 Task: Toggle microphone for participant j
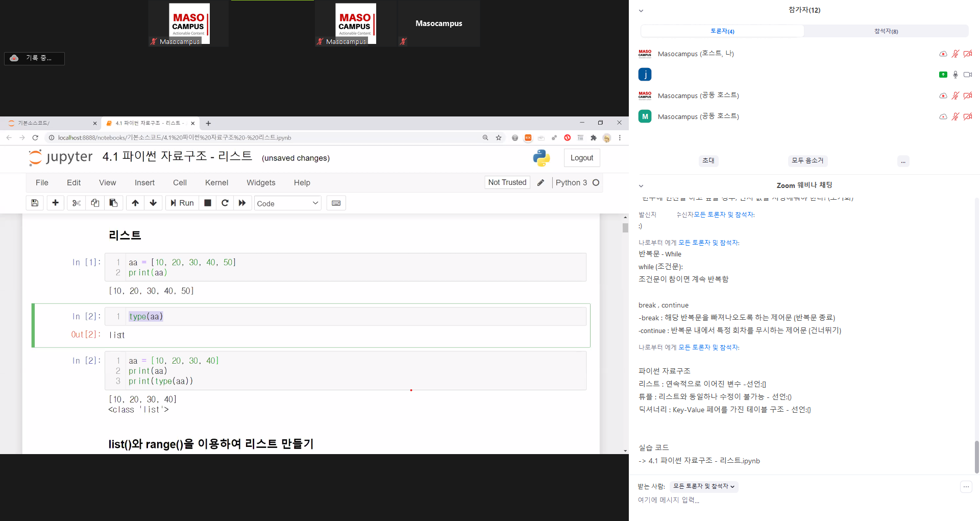click(x=955, y=75)
